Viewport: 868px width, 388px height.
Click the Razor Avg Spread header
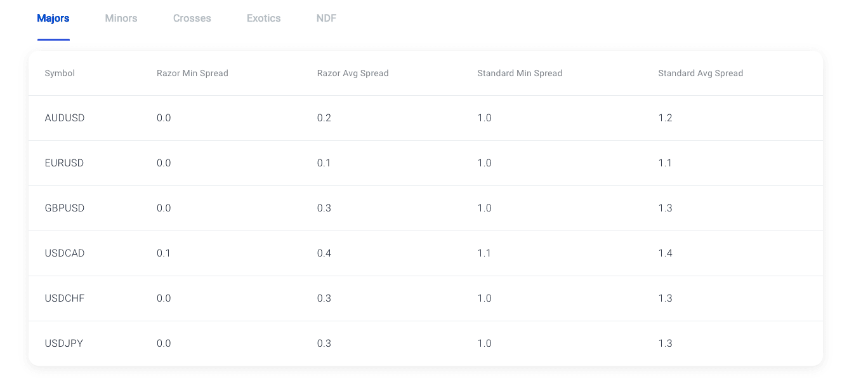coord(353,73)
